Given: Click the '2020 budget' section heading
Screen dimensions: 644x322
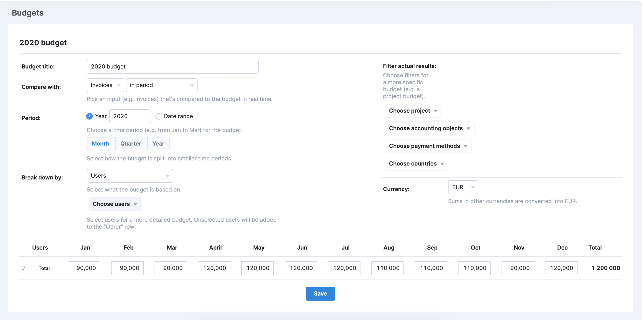Looking at the screenshot, I should click(43, 43).
